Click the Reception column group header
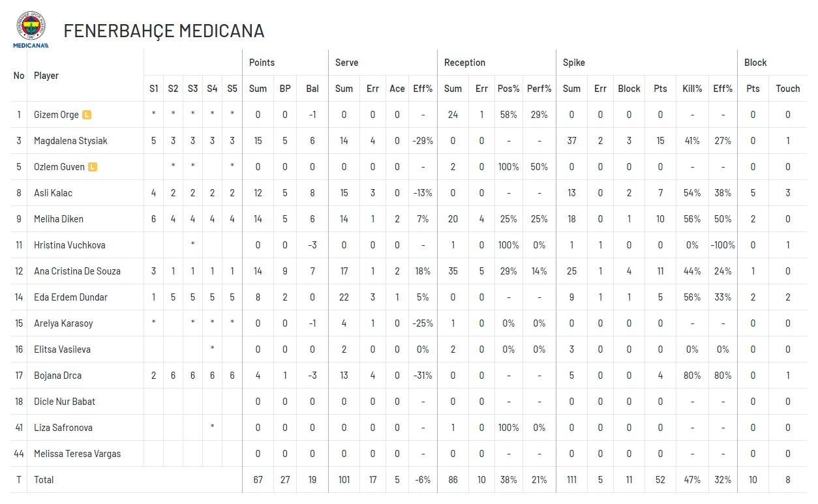Viewport: 818px width, 504px height. 465,63
